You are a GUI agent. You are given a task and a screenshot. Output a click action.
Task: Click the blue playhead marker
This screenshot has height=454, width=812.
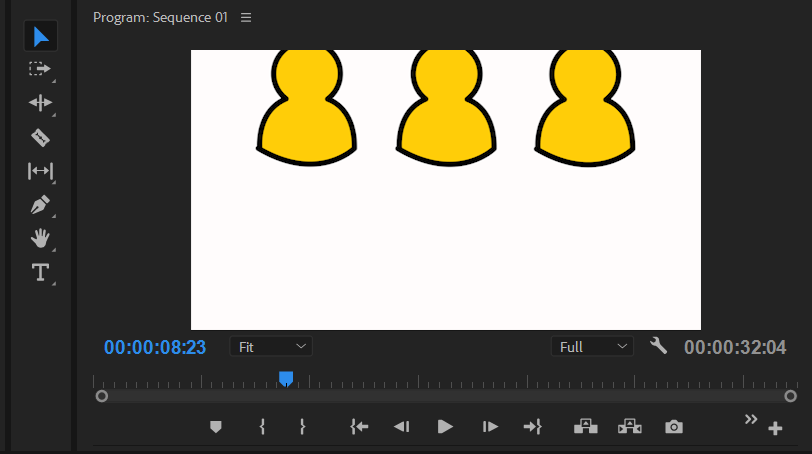pos(286,378)
